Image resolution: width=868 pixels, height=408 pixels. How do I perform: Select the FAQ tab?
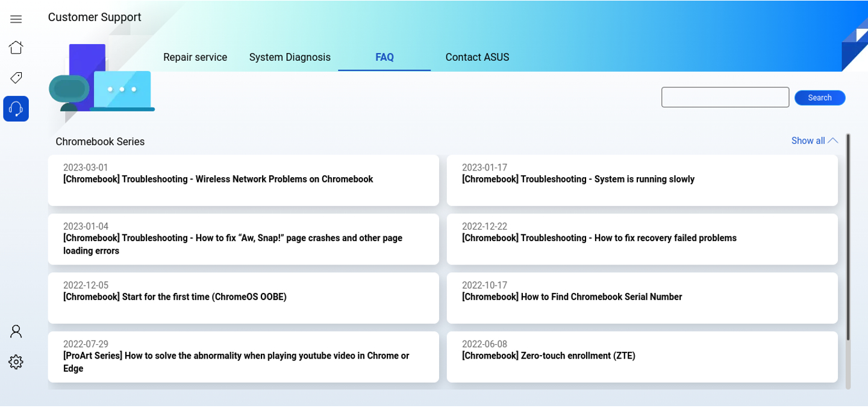click(x=384, y=57)
